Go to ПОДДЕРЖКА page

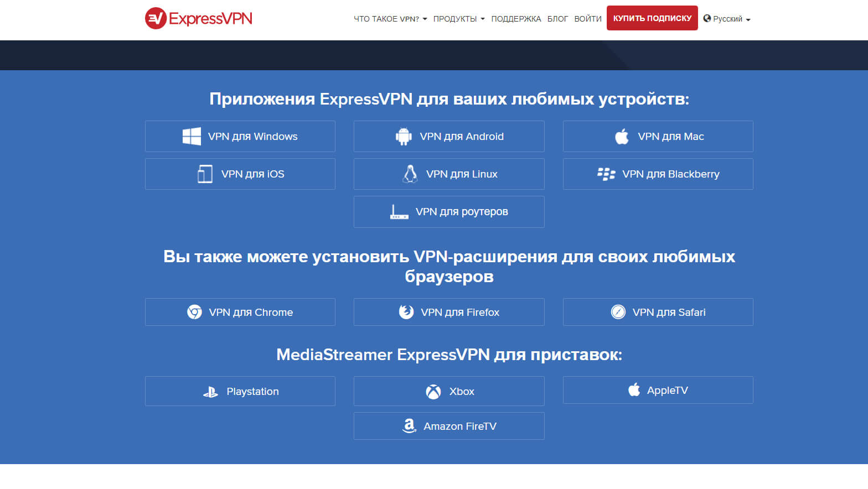pos(516,19)
